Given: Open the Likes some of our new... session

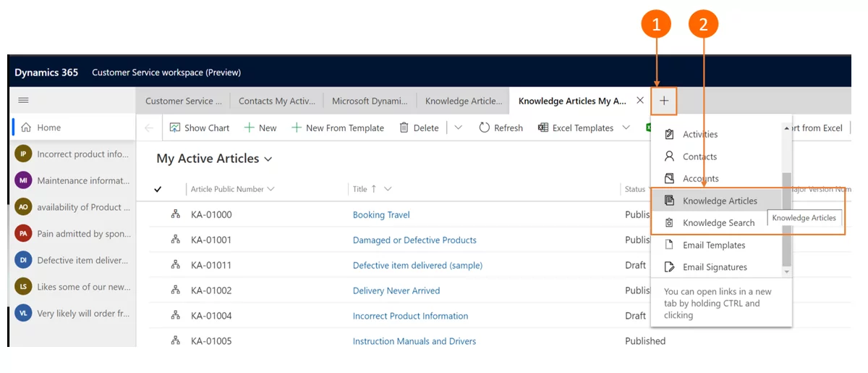Looking at the screenshot, I should coord(73,287).
